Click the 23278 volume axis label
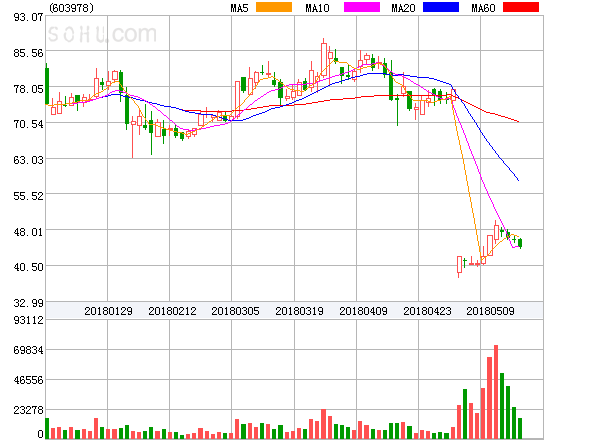 point(28,411)
